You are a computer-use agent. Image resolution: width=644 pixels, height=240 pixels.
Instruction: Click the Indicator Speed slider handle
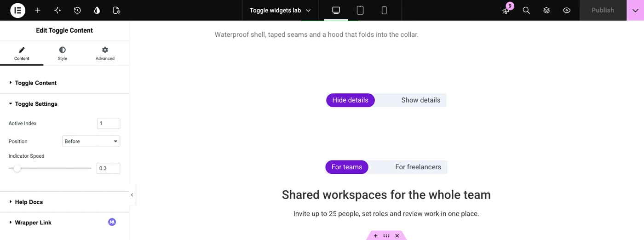click(17, 168)
